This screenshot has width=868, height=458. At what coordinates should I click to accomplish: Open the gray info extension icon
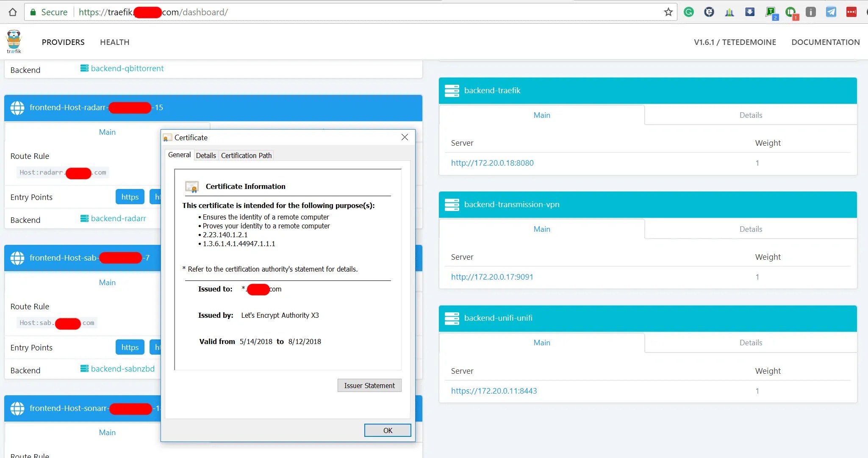[811, 12]
